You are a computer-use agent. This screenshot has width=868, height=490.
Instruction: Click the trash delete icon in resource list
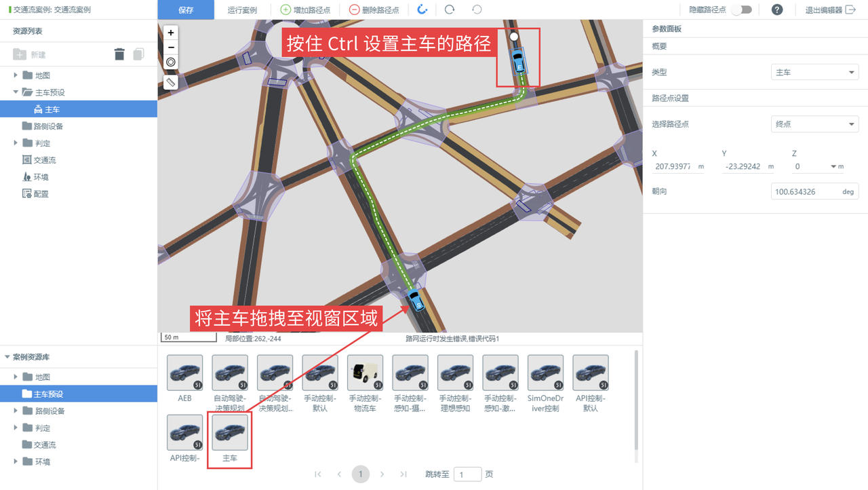(119, 54)
